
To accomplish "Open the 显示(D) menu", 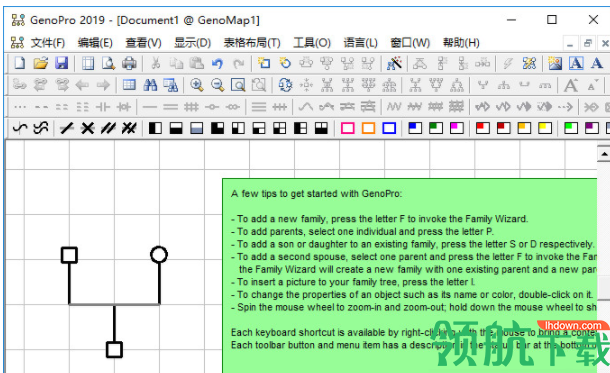I will 192,42.
